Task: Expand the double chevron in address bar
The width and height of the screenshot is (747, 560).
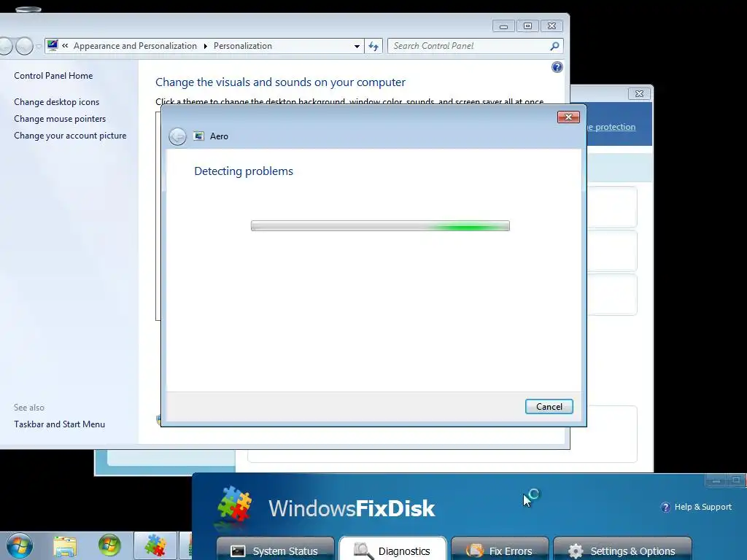Action: [65, 46]
